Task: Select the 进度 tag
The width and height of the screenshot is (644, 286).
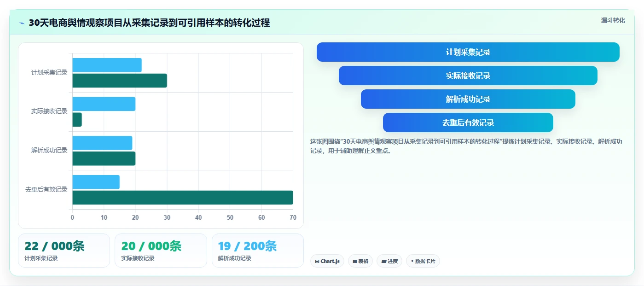Action: click(389, 261)
